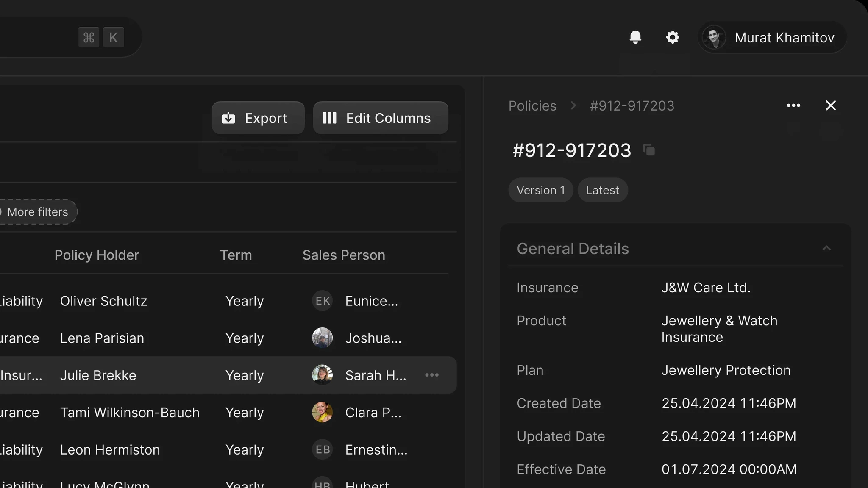Go to Policies in the breadcrumb
Image resolution: width=868 pixels, height=488 pixels.
point(532,106)
